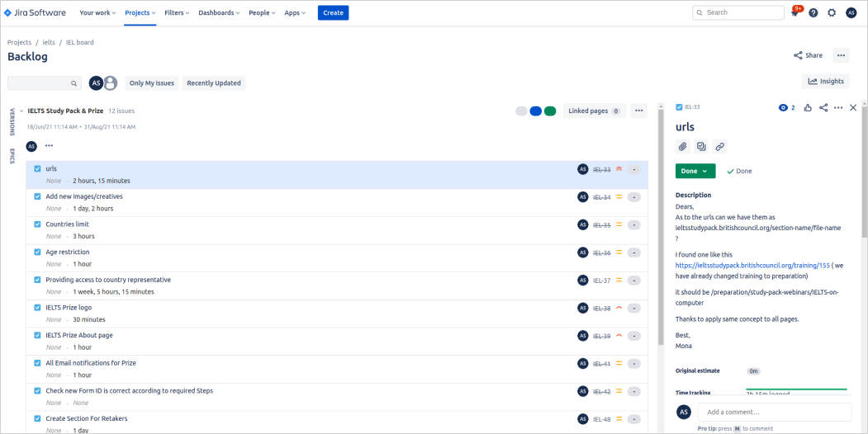Click the issue type icon on Add new images/creatives

38,196
